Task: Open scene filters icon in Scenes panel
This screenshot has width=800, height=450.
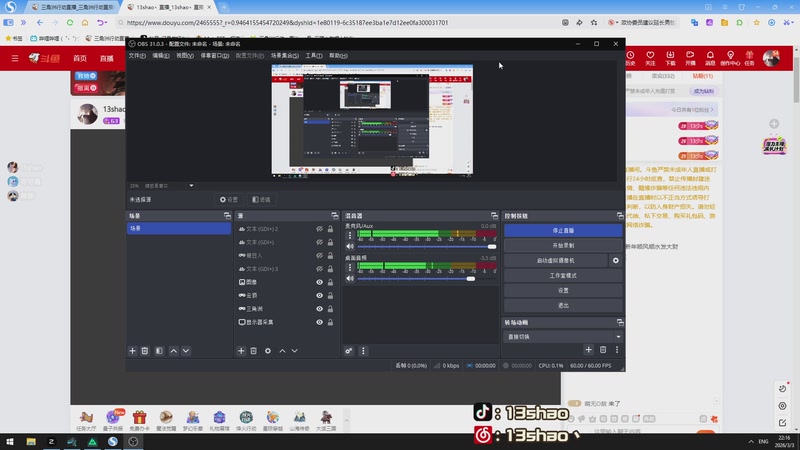Action: click(x=159, y=351)
